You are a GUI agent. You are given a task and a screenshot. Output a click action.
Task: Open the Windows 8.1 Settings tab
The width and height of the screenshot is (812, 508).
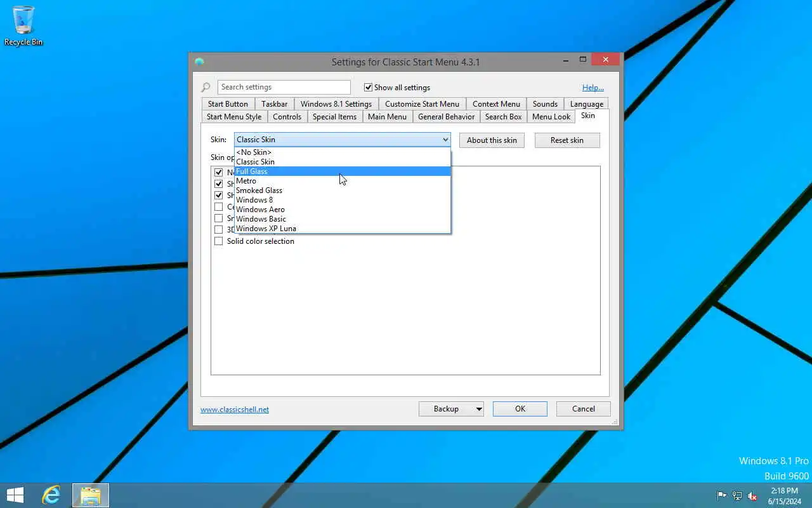click(336, 104)
